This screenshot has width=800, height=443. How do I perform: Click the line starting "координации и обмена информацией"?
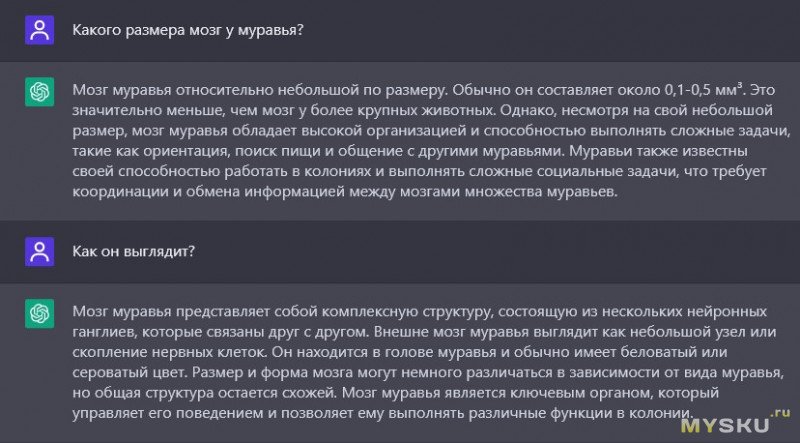coord(345,192)
